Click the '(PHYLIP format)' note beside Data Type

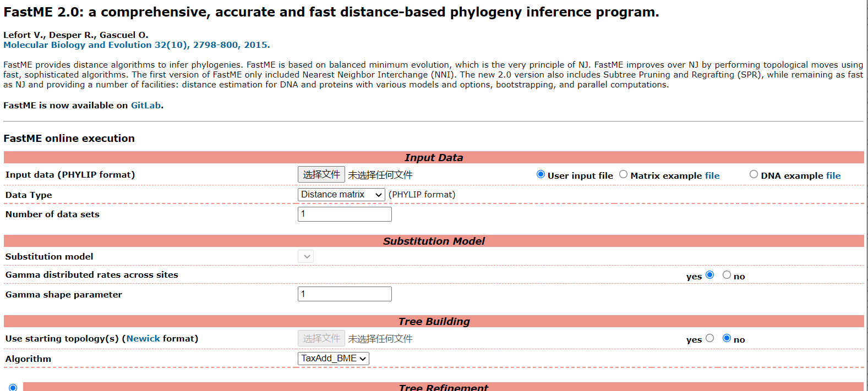coord(422,195)
